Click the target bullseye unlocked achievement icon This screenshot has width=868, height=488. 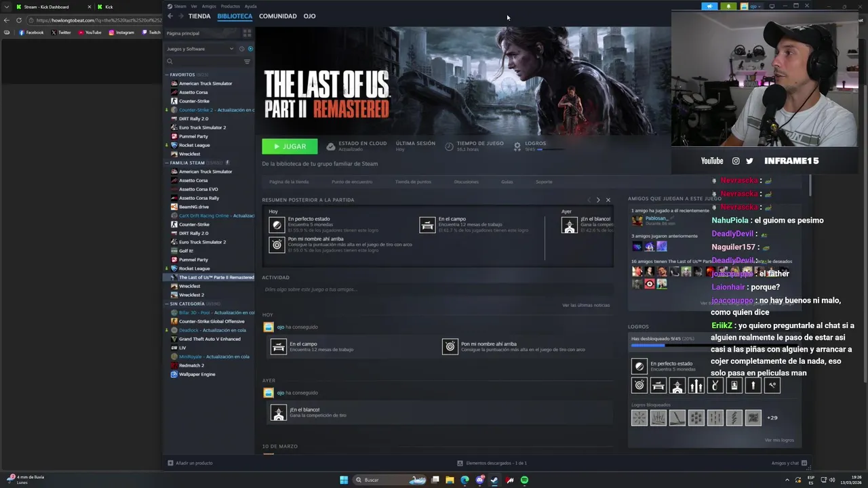639,386
